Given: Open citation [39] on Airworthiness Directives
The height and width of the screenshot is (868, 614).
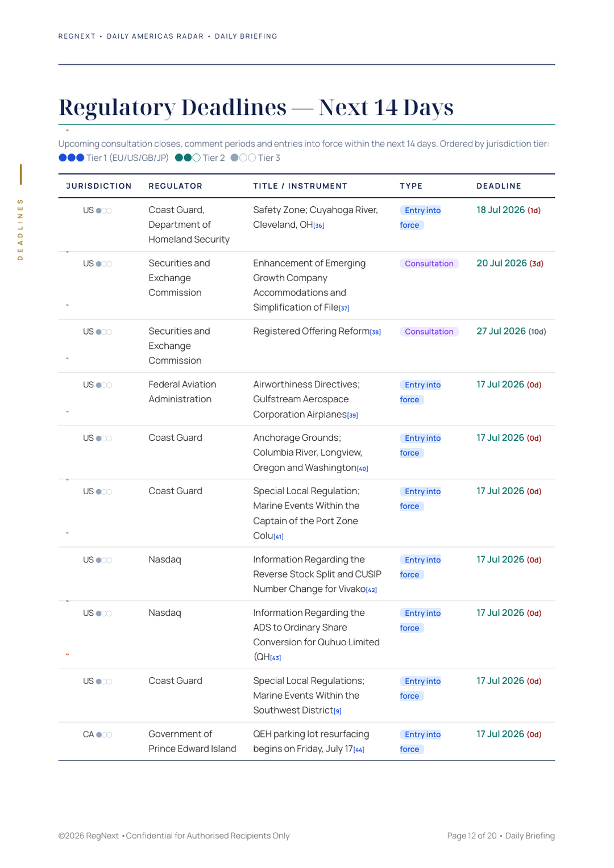Looking at the screenshot, I should click(352, 416).
